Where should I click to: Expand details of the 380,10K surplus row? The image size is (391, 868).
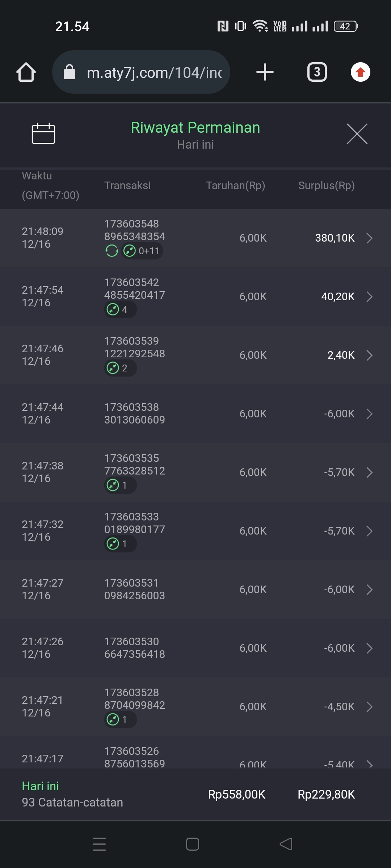369,238
